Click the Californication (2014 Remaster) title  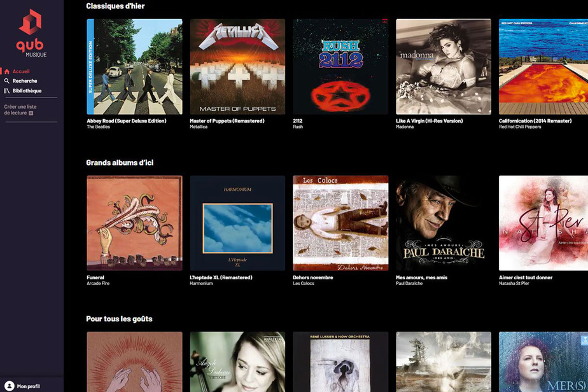pyautogui.click(x=535, y=121)
